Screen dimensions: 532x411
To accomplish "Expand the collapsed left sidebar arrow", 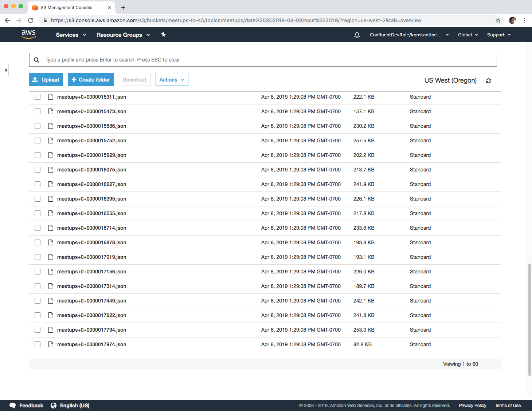I will 6,70.
